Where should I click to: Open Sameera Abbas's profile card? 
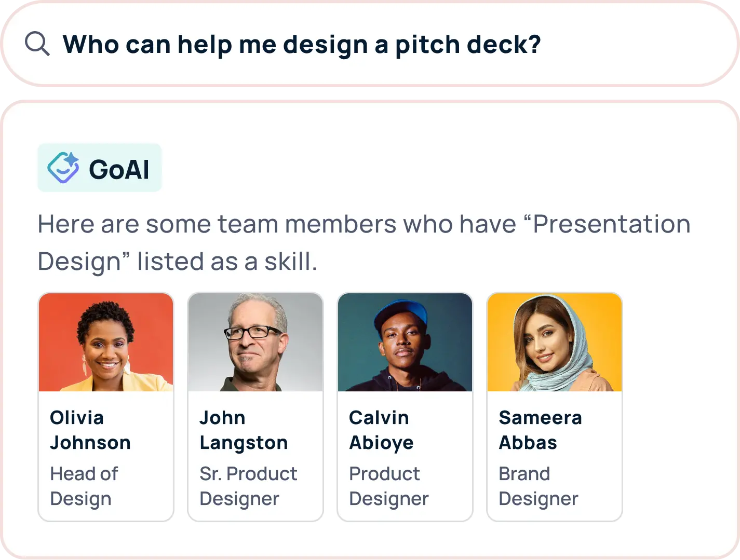554,406
